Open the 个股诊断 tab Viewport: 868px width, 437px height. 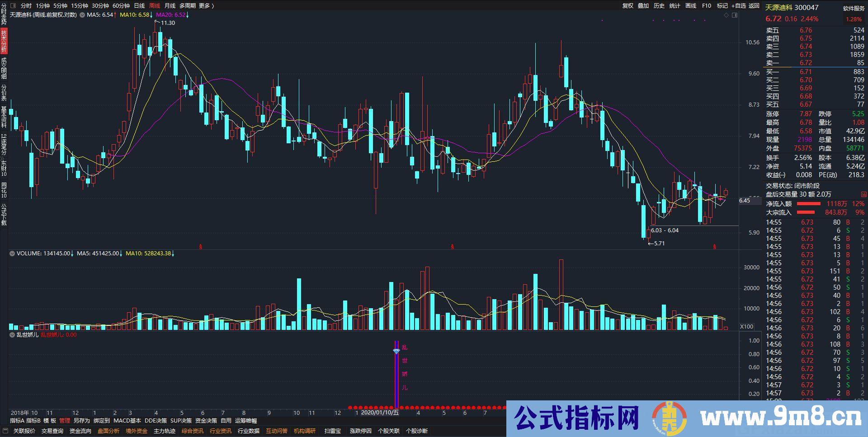point(417,431)
